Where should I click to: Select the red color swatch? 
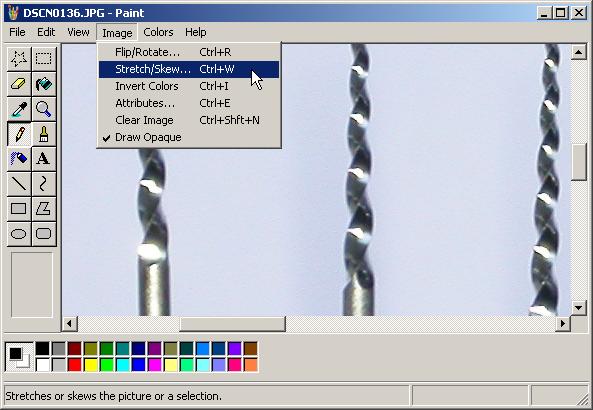coord(75,365)
